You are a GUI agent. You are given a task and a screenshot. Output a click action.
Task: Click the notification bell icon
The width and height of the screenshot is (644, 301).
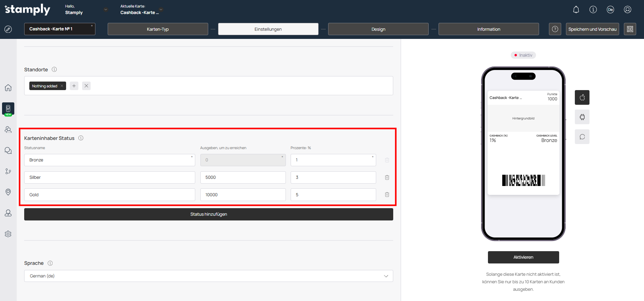tap(576, 10)
